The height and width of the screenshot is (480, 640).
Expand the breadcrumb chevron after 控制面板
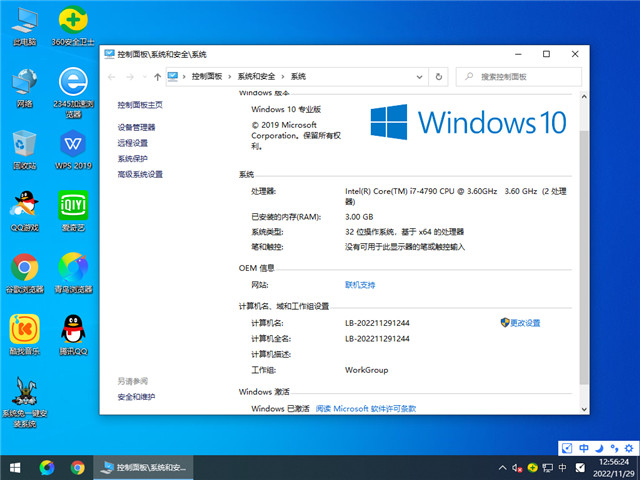pyautogui.click(x=230, y=76)
